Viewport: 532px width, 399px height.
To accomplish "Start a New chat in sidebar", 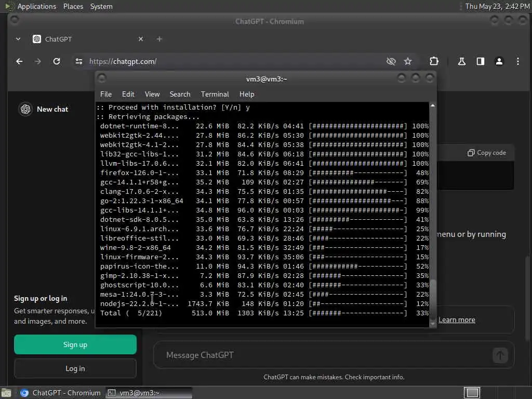I will coord(52,109).
